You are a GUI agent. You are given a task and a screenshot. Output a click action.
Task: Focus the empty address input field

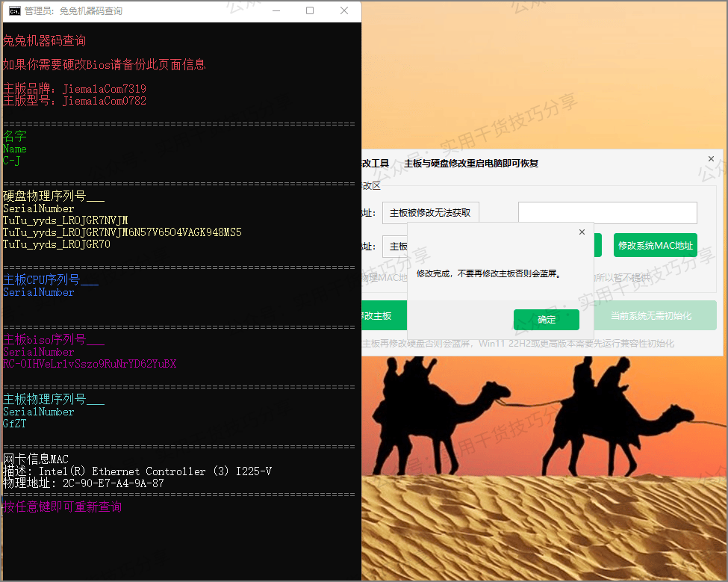point(607,213)
